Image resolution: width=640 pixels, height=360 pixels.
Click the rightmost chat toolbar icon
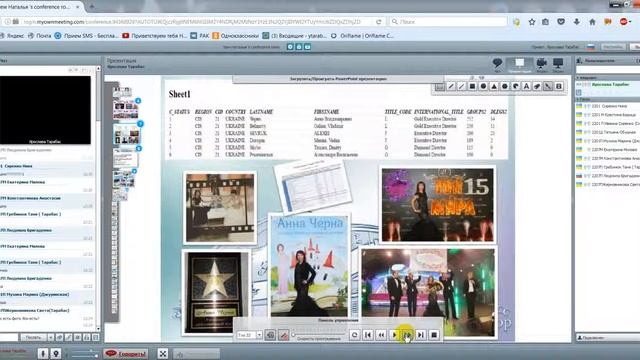96,338
